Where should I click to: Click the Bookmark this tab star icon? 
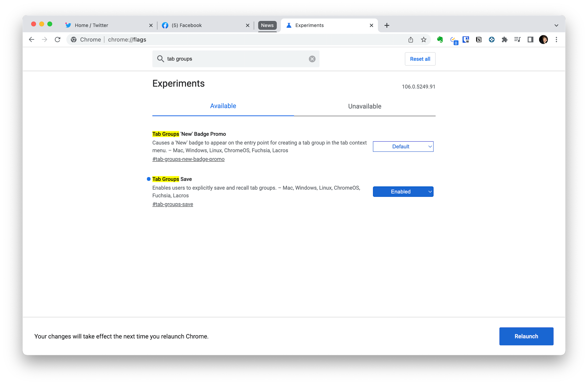423,39
